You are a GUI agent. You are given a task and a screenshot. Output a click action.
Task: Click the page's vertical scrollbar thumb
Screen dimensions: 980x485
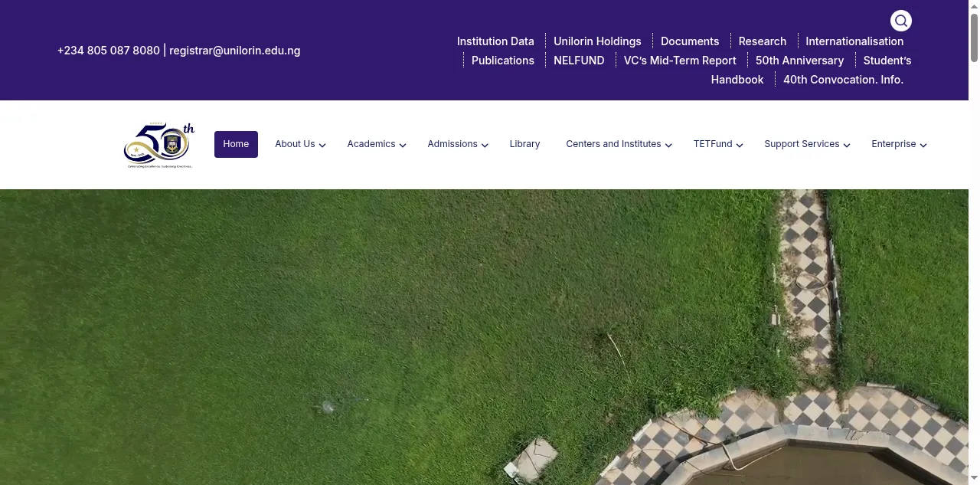tap(974, 37)
